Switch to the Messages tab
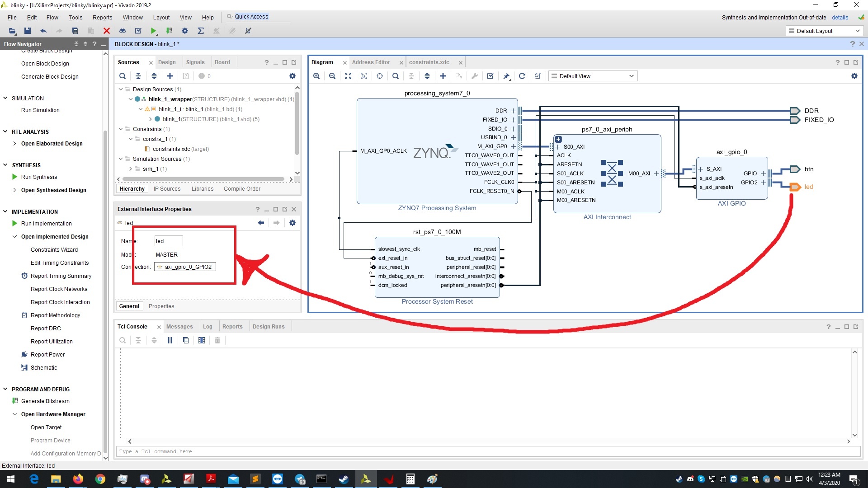Screen dimensions: 868x488 [x=179, y=327]
